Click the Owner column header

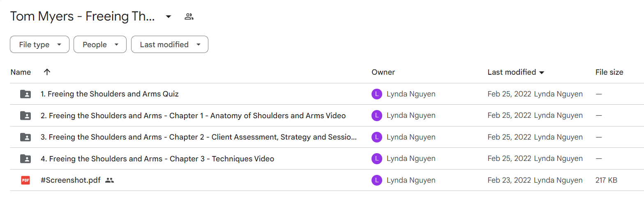tap(383, 72)
